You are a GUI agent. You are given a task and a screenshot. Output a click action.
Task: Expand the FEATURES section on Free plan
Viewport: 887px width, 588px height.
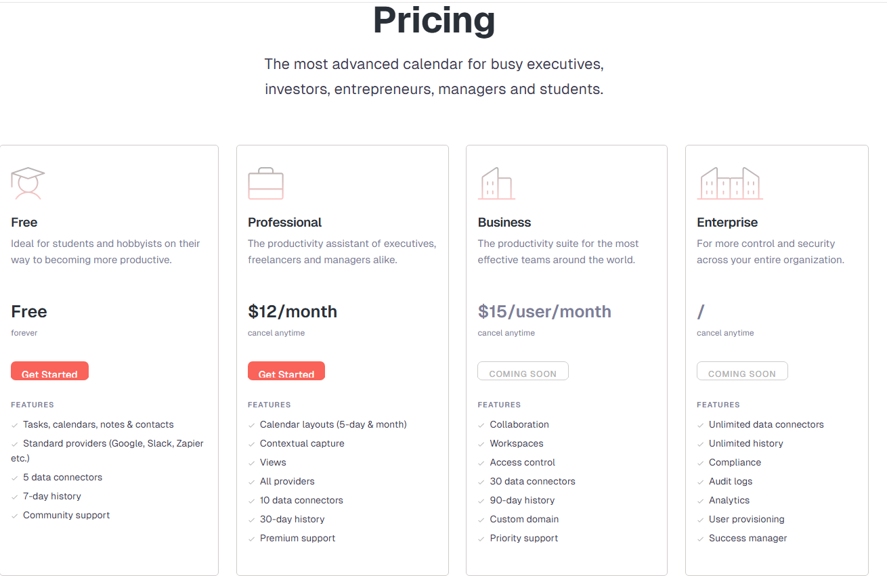tap(32, 405)
